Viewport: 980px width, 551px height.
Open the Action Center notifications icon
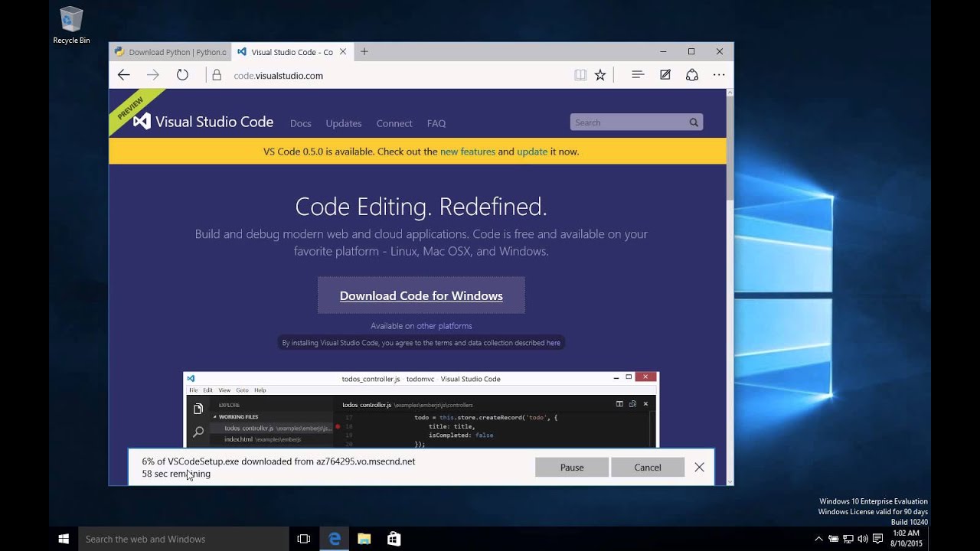(878, 539)
